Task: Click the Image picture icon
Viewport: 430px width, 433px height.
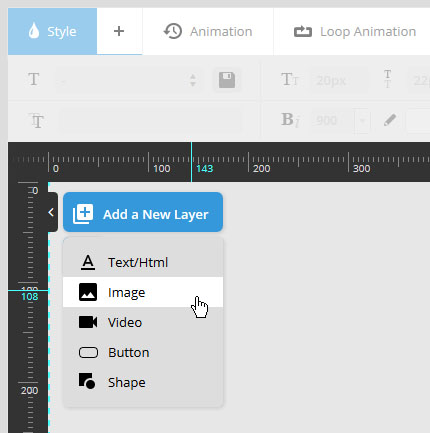Action: [x=88, y=292]
